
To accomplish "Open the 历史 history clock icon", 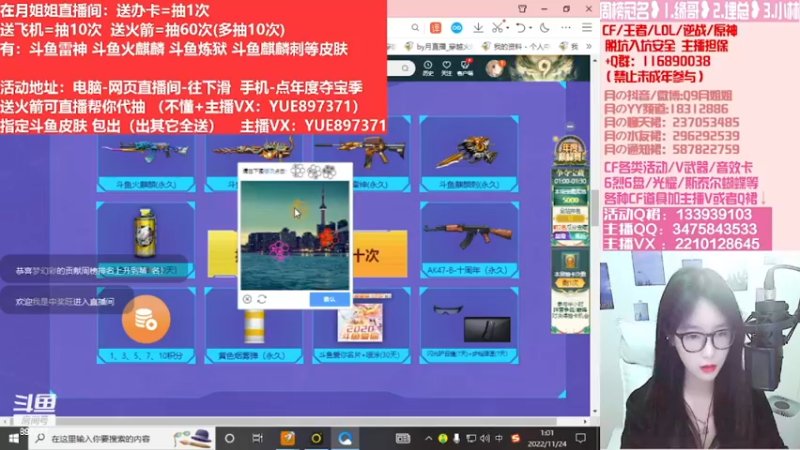I will coord(428,68).
